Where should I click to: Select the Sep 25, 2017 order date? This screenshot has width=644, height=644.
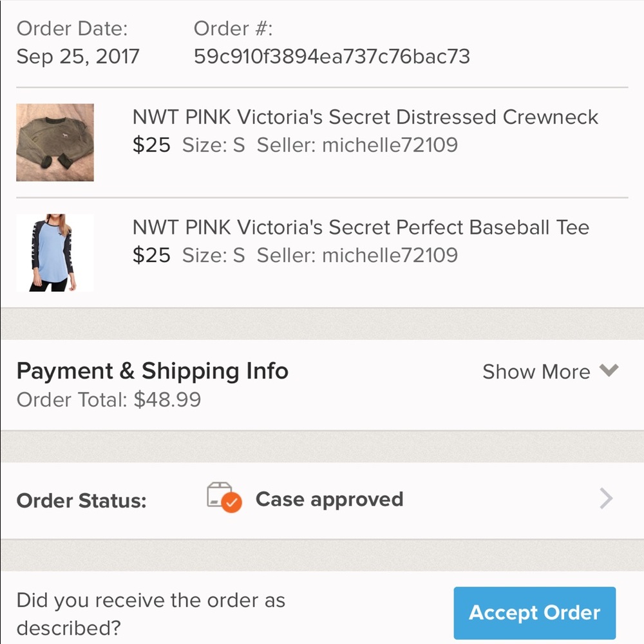78,56
